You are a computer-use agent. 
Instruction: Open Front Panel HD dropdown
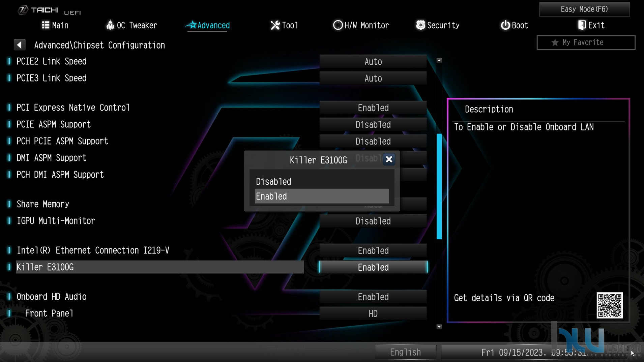[373, 314]
